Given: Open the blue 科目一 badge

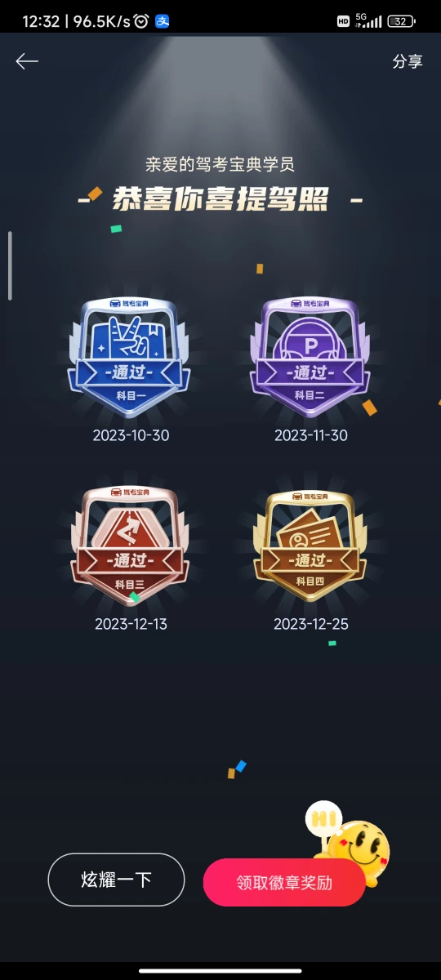Looking at the screenshot, I should [x=131, y=358].
